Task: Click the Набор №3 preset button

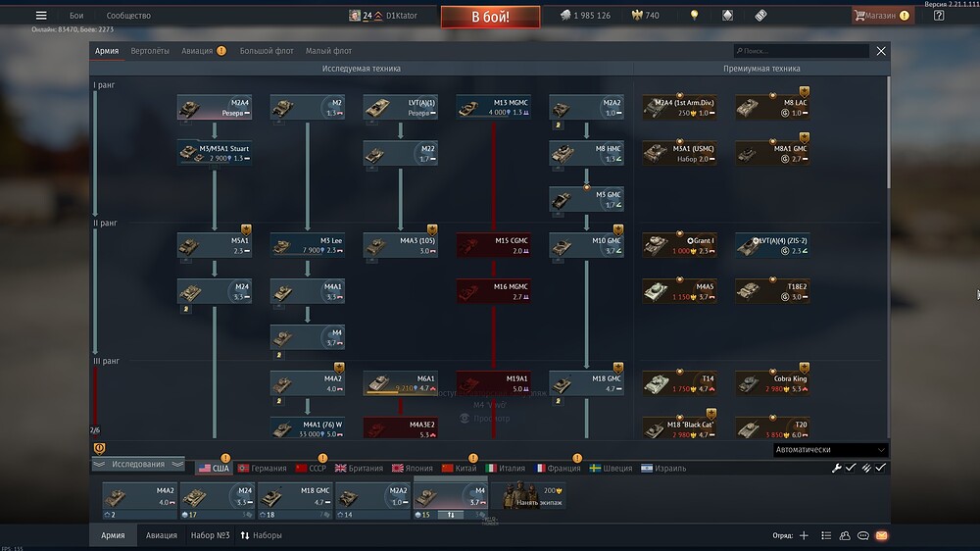Action: point(210,535)
